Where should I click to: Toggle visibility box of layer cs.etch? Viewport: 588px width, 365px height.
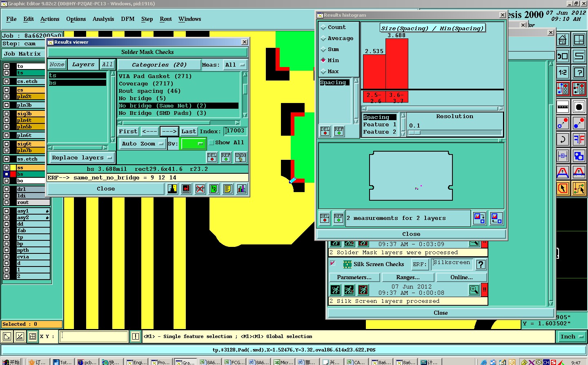7,81
